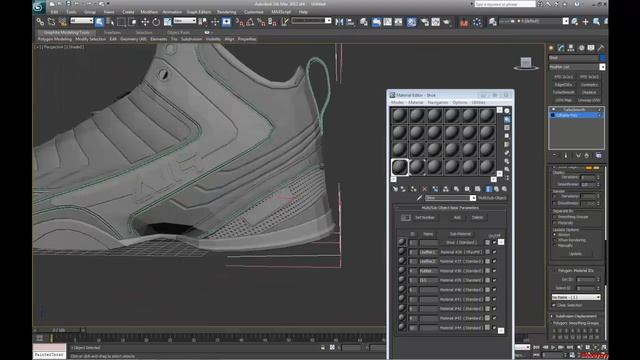Click Show End Result in Material Editor

click(x=489, y=189)
